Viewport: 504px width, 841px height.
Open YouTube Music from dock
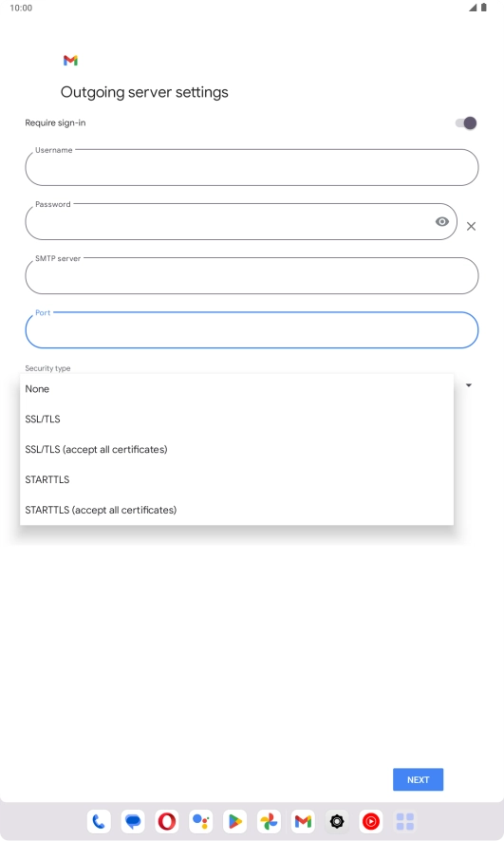click(x=370, y=821)
